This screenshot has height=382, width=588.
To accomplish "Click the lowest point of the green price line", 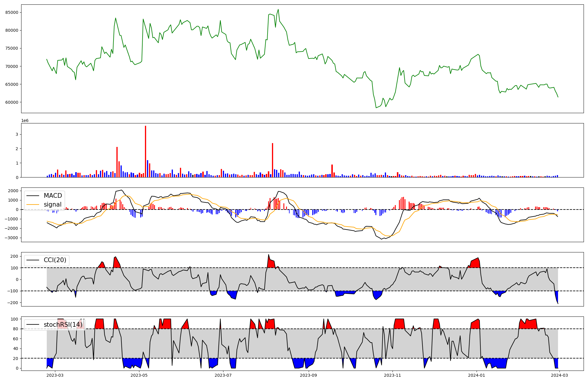I will click(x=376, y=108).
